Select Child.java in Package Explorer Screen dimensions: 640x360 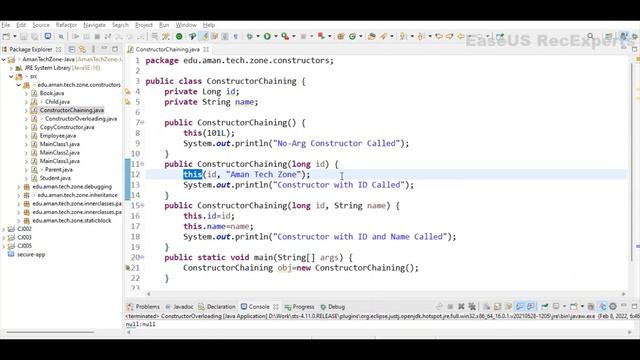tap(57, 102)
